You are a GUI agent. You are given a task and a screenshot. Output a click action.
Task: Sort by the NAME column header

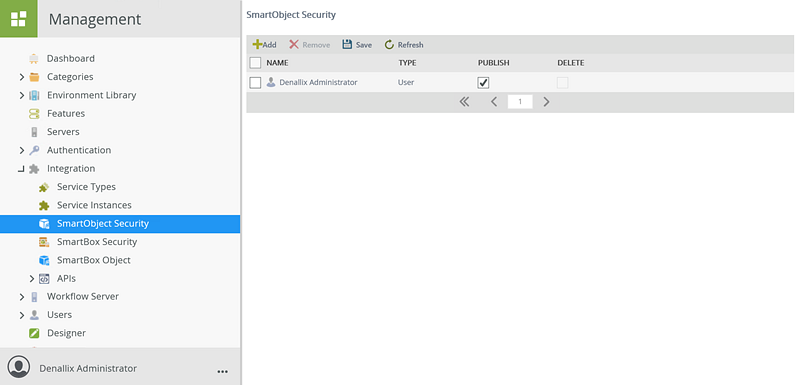[x=278, y=63]
